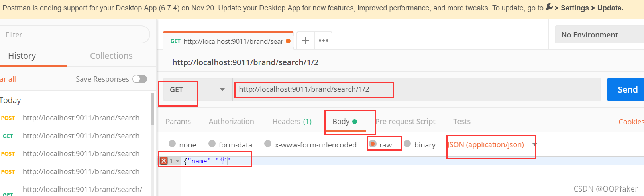Select the open GET request tab
This screenshot has height=196, width=644.
(228, 41)
